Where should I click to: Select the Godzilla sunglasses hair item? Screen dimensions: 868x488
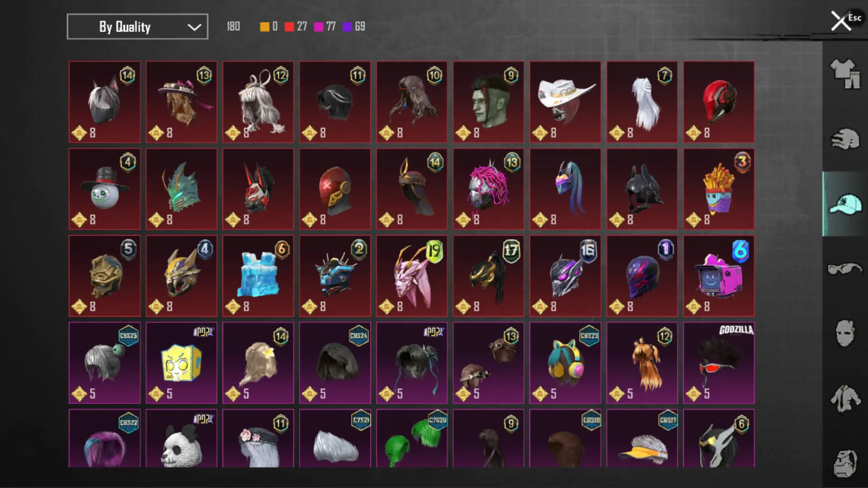[719, 363]
